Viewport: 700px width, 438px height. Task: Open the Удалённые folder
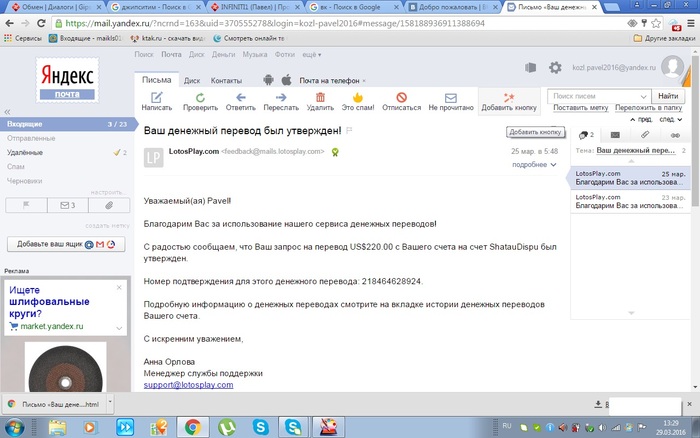click(x=25, y=153)
